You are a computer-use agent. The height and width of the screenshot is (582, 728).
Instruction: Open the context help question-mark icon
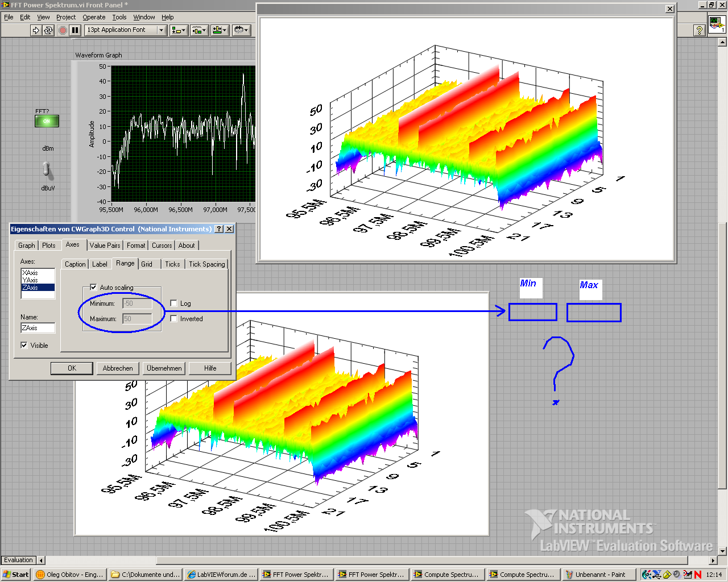(700, 30)
